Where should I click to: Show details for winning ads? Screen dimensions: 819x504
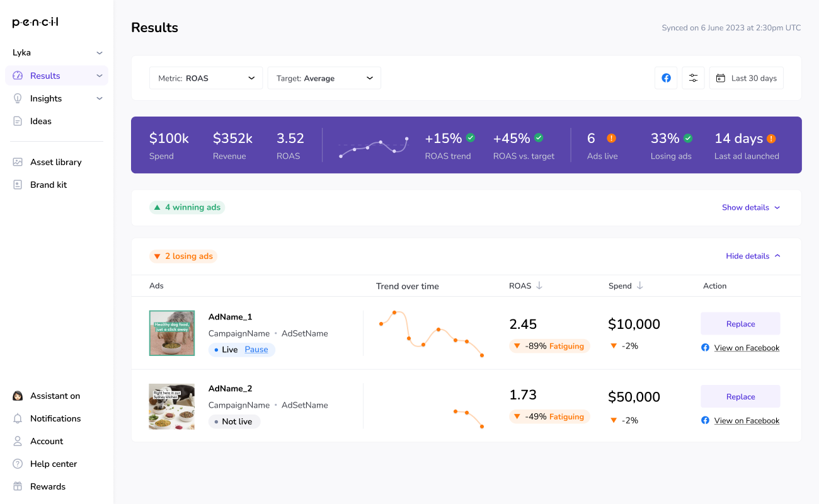pos(751,207)
